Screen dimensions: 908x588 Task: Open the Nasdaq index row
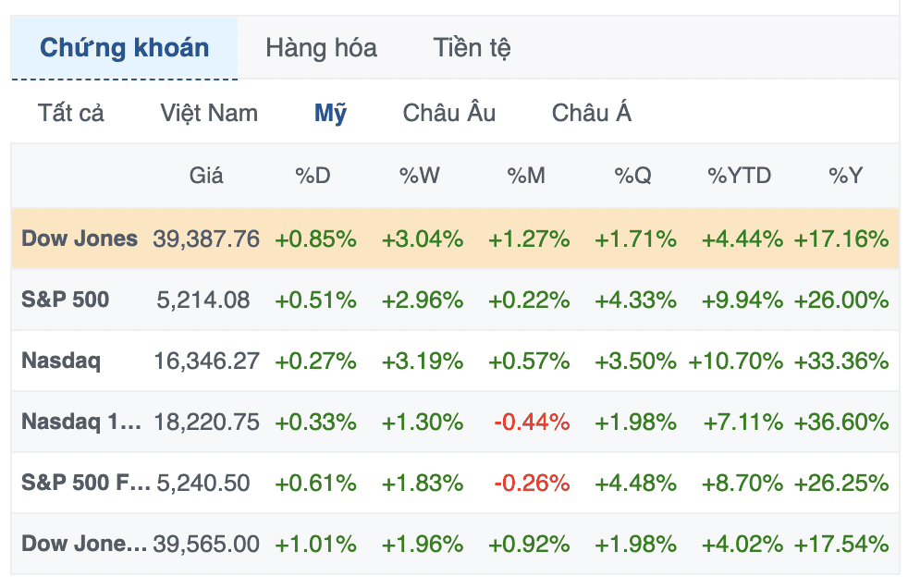[x=455, y=361]
